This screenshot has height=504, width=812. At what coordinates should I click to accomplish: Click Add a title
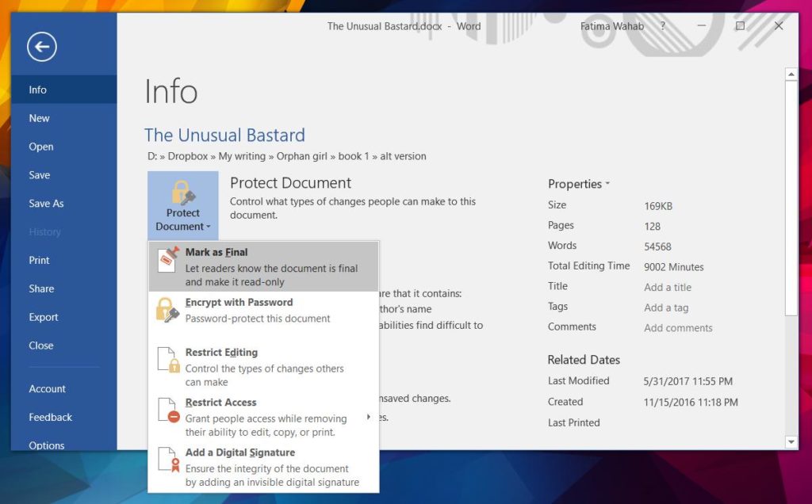pos(667,287)
